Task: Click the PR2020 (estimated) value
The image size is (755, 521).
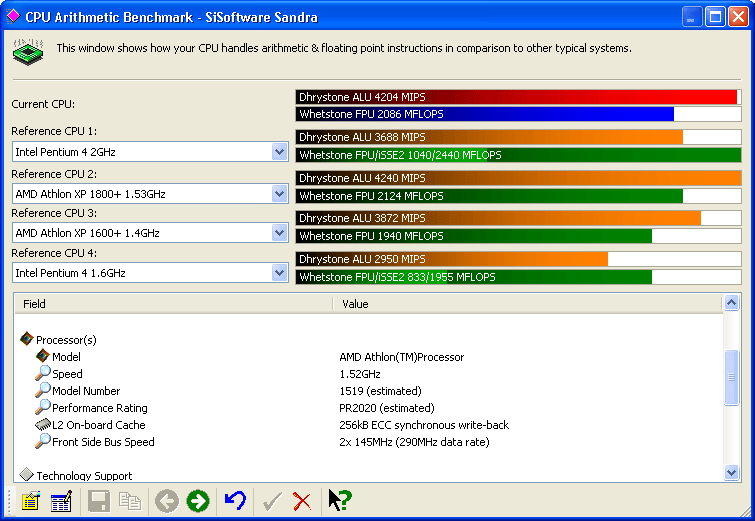Action: pyautogui.click(x=387, y=408)
